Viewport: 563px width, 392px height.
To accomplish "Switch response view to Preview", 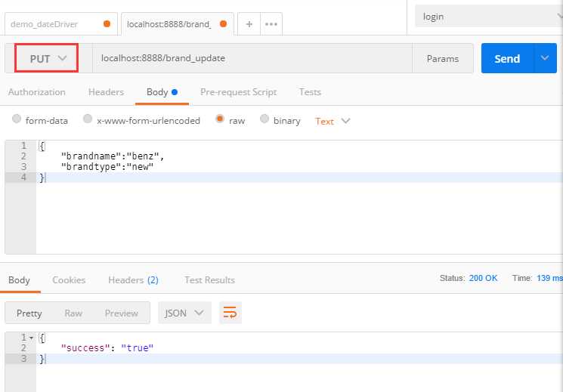I will click(x=122, y=313).
